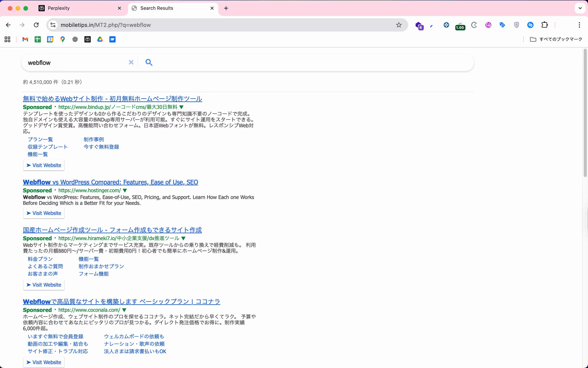588x368 pixels.
Task: Open the Extensions puzzle-piece menu
Action: click(x=545, y=25)
